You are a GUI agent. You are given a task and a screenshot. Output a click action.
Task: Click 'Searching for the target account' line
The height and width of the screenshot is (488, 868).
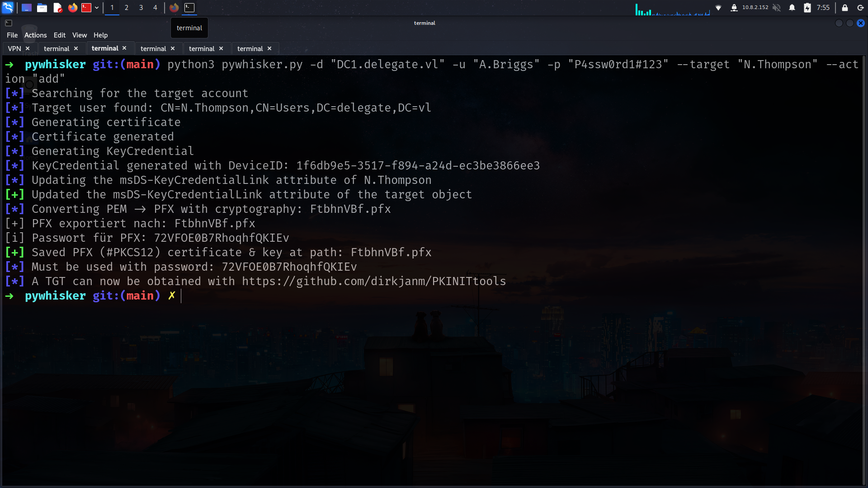pos(127,93)
